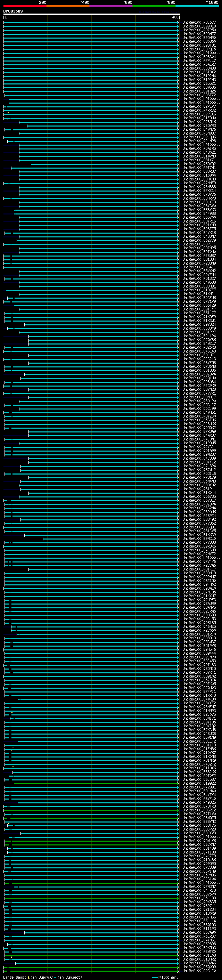Viewport: 222px width, 980px height.
Task: Click the UniRef100_Q7NJB5 label
Action: tap(199, 592)
